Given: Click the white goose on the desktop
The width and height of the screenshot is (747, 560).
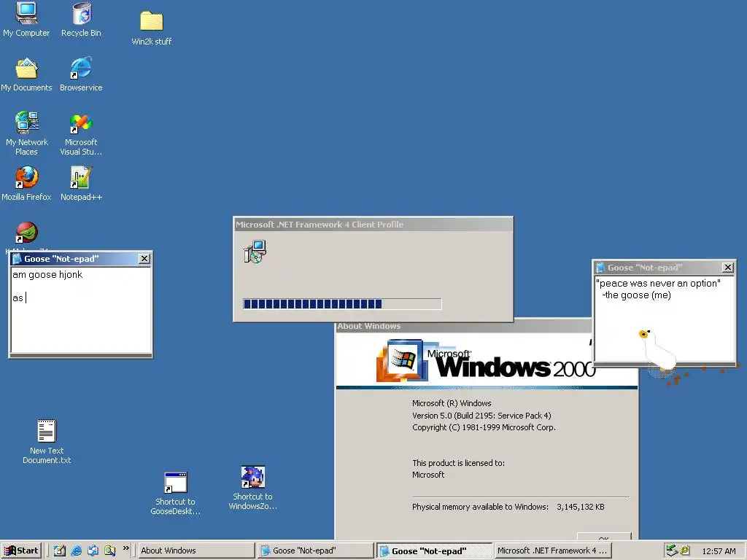Looking at the screenshot, I should [x=659, y=350].
